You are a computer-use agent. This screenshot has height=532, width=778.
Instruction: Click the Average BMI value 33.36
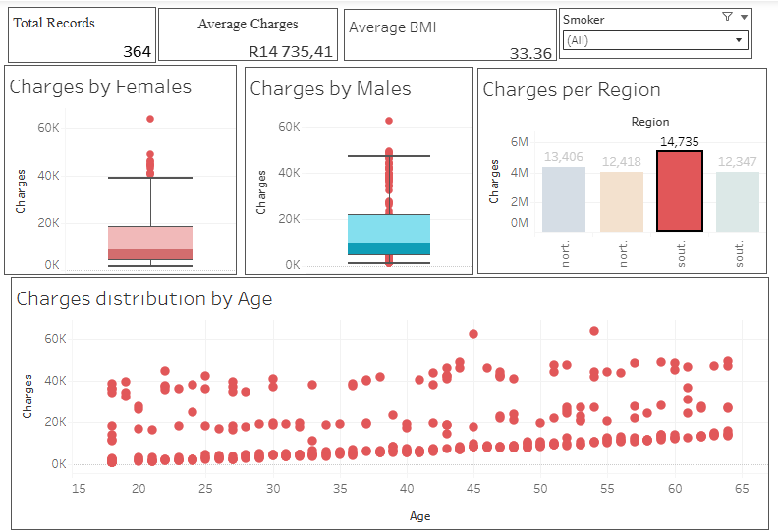click(530, 53)
